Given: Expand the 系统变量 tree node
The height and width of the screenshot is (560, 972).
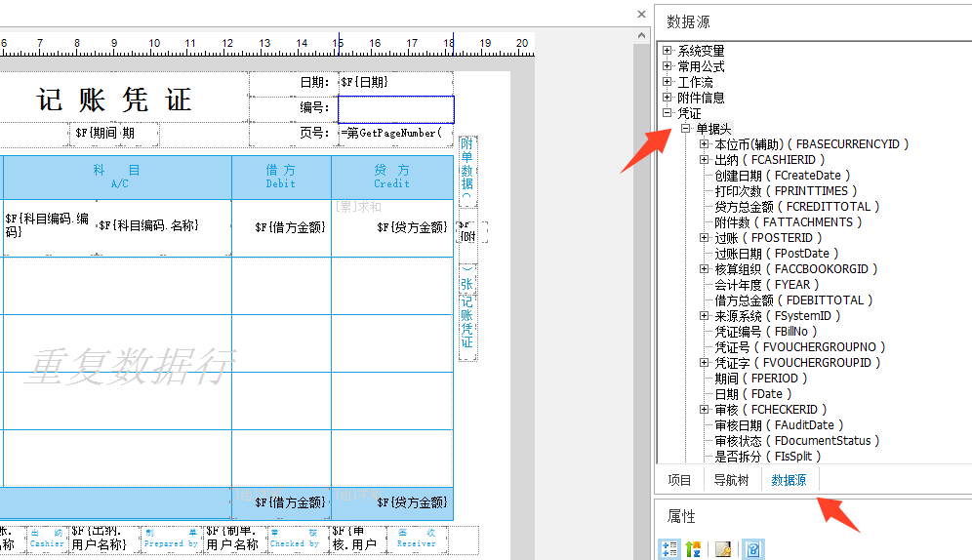Looking at the screenshot, I should [x=667, y=50].
